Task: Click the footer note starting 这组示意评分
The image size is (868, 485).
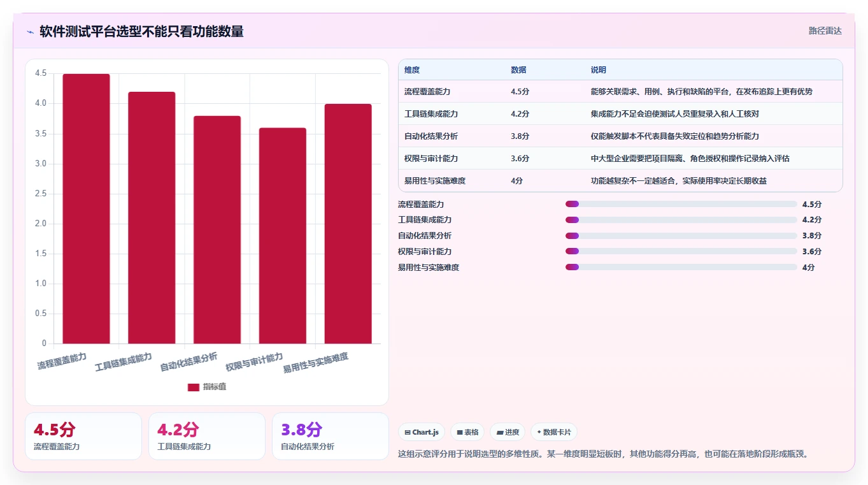Action: point(603,454)
